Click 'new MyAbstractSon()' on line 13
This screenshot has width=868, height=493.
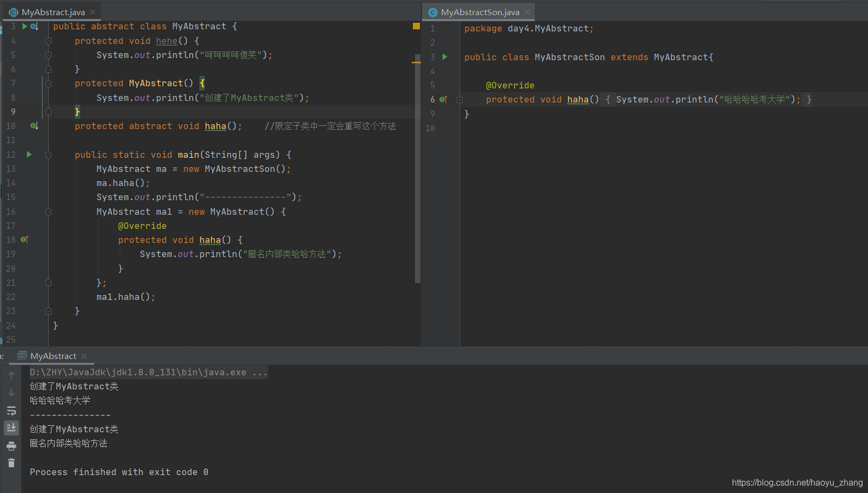pos(235,169)
